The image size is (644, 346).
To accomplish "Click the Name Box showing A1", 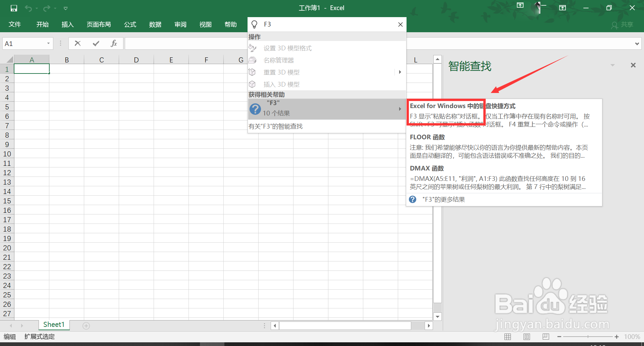I will [24, 44].
